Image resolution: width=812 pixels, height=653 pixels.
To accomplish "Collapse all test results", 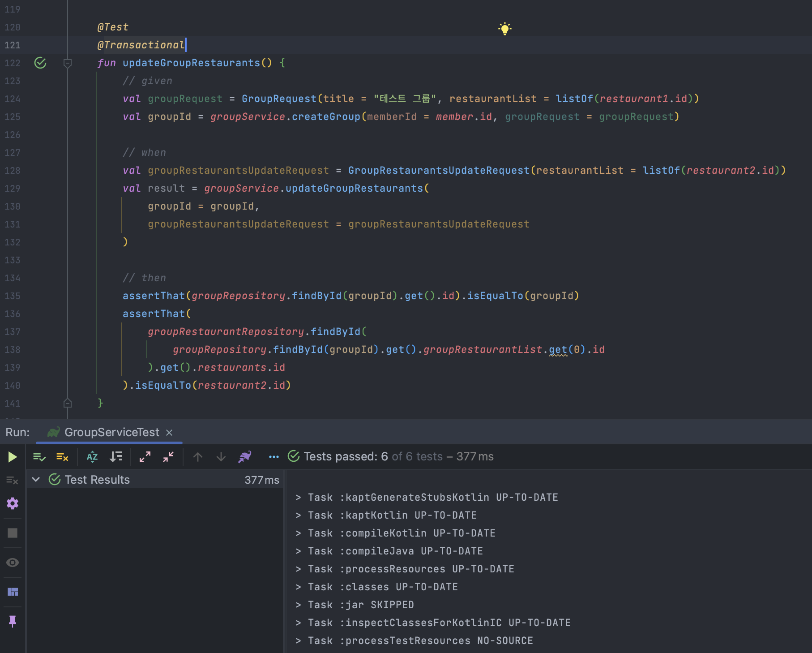I will click(168, 457).
